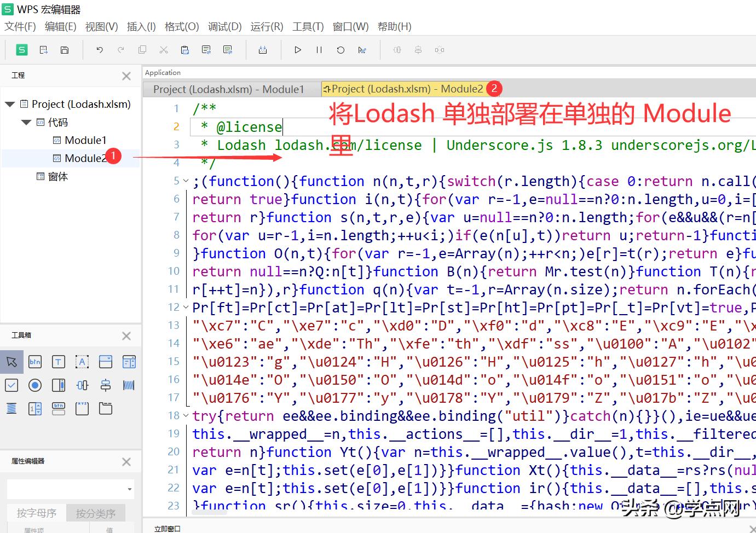Collapse the 代码 folder in project tree
Viewport: 756px width, 533px height.
(x=26, y=122)
